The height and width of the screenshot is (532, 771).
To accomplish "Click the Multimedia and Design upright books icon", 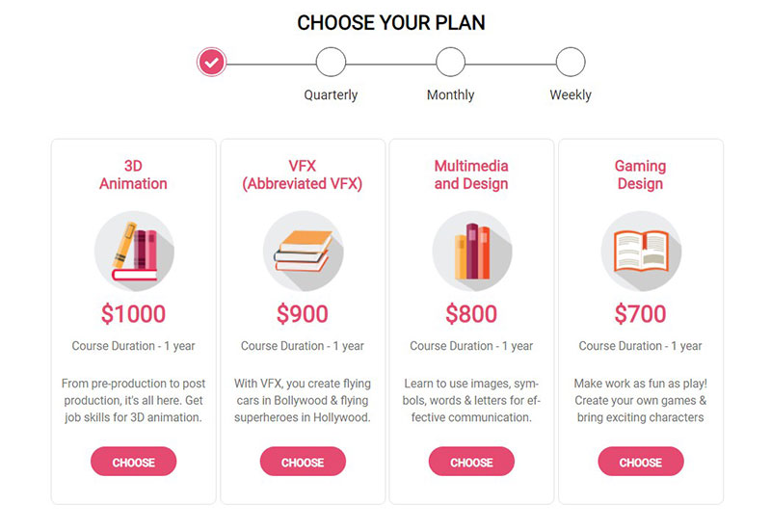I will pyautogui.click(x=472, y=252).
